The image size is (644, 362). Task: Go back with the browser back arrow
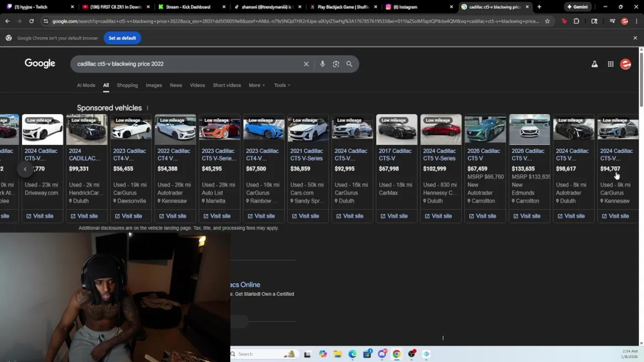coord(7,21)
